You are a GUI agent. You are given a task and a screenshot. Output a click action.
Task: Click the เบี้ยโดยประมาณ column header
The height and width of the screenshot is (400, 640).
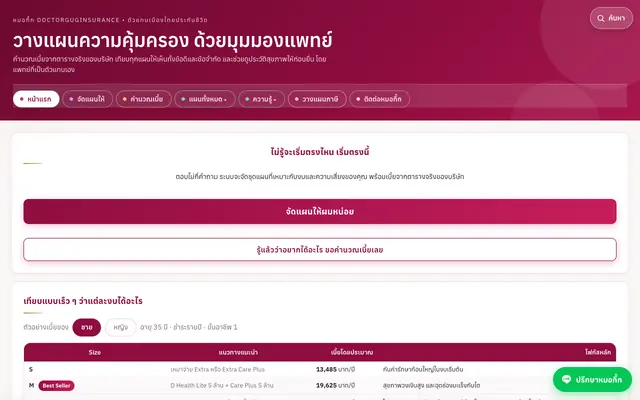pyautogui.click(x=352, y=352)
